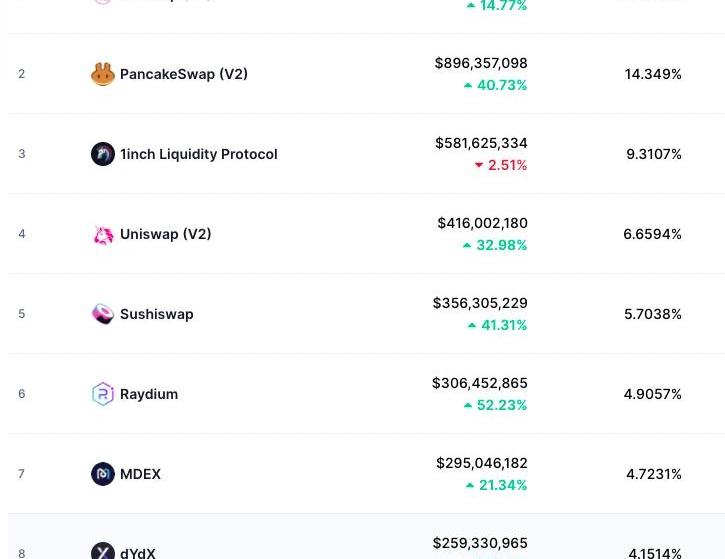Go to the Raydium exchange page

(x=149, y=394)
